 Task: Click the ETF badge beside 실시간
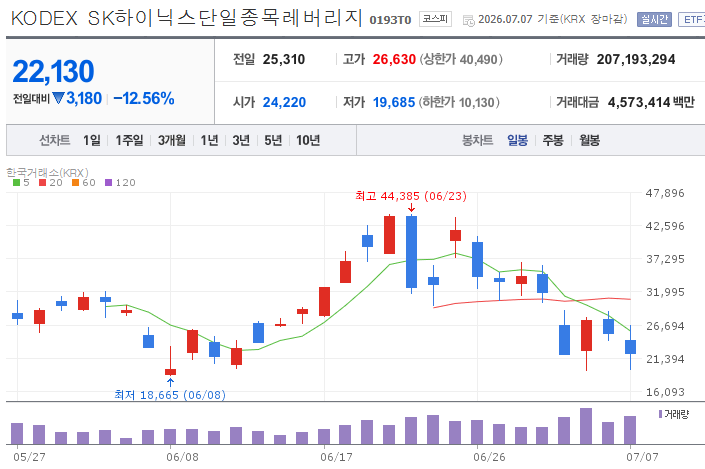click(692, 19)
